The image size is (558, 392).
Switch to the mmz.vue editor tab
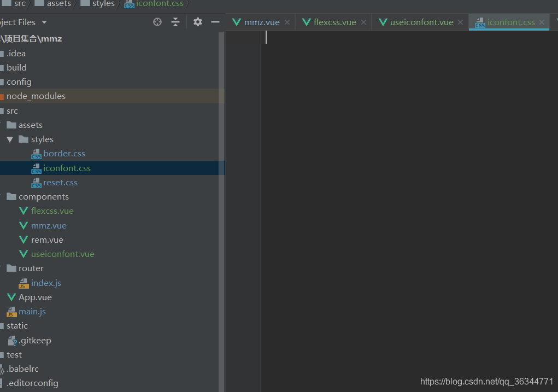coord(262,22)
